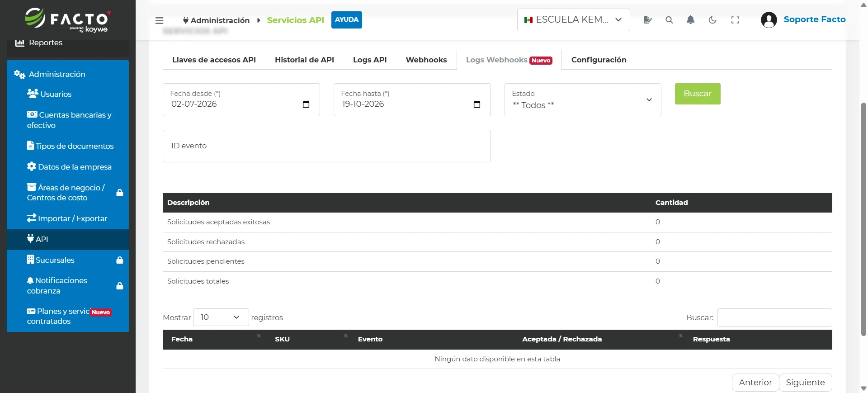
Task: Click lock icon beside Notificaciones cobranza
Action: 120,286
